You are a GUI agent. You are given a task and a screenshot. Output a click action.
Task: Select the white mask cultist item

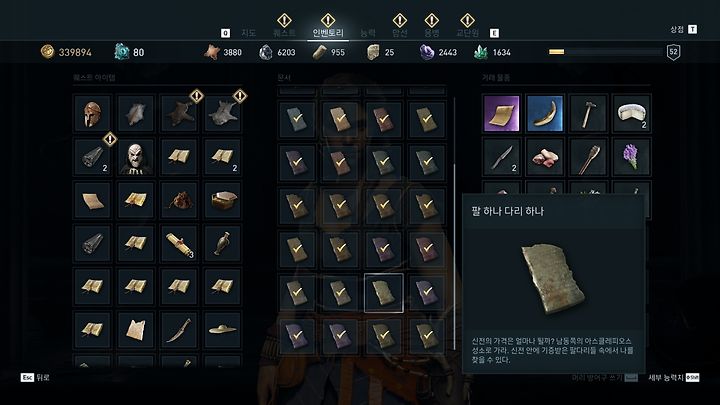135,157
